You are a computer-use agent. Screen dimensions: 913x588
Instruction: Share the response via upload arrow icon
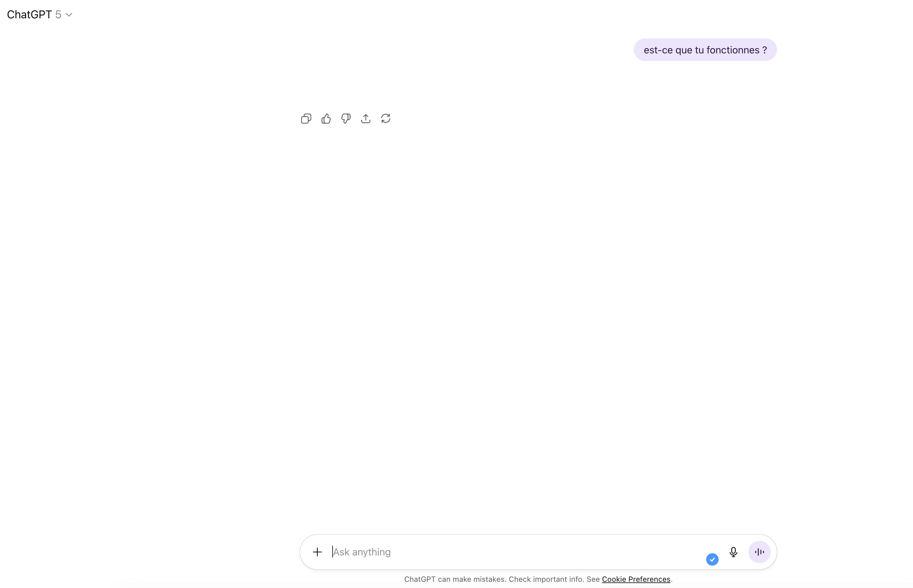click(366, 119)
